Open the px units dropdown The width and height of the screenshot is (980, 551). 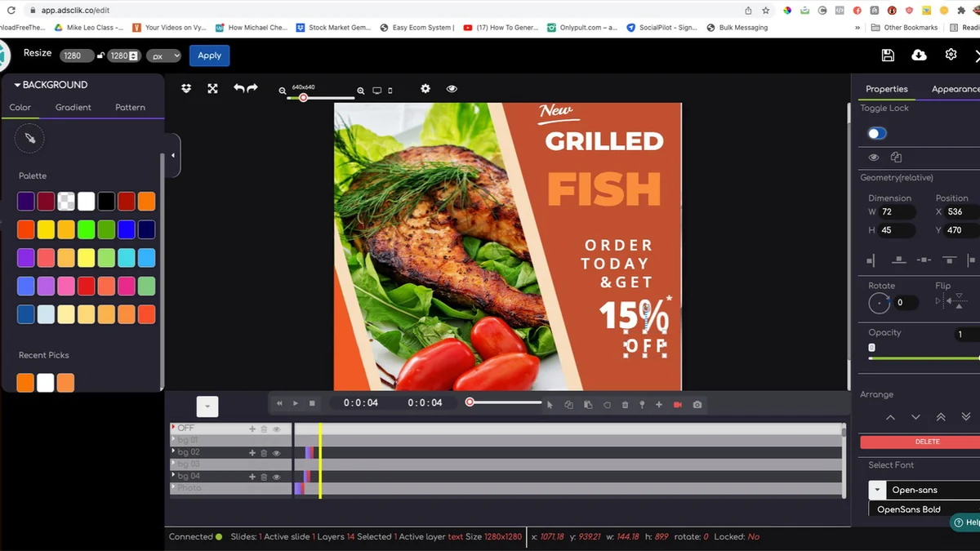coord(163,56)
